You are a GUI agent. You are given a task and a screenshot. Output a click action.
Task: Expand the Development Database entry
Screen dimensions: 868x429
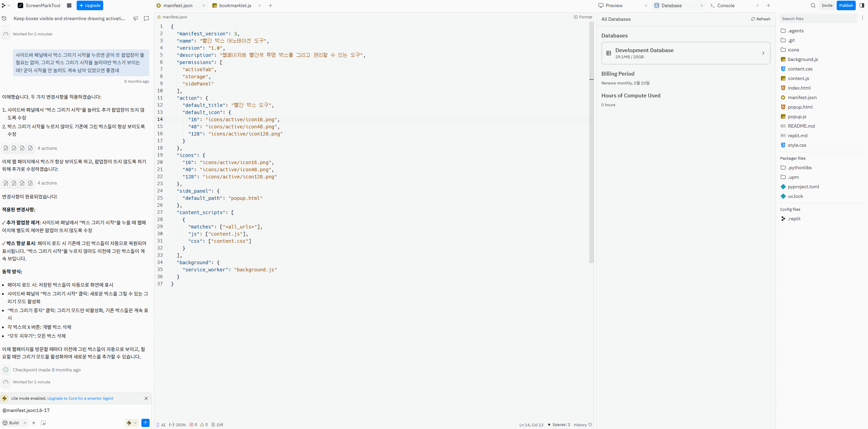[x=685, y=53]
